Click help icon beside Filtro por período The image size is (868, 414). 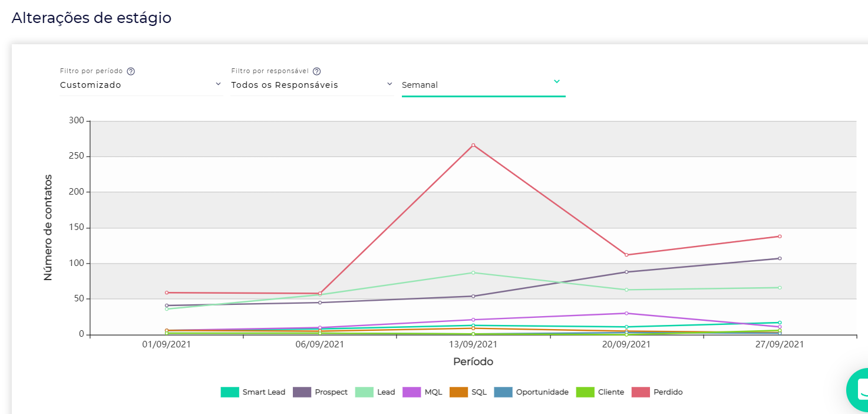point(131,71)
